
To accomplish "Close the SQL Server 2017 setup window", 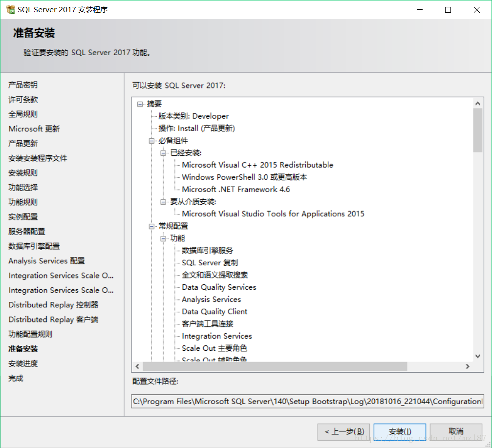I will click(x=477, y=10).
